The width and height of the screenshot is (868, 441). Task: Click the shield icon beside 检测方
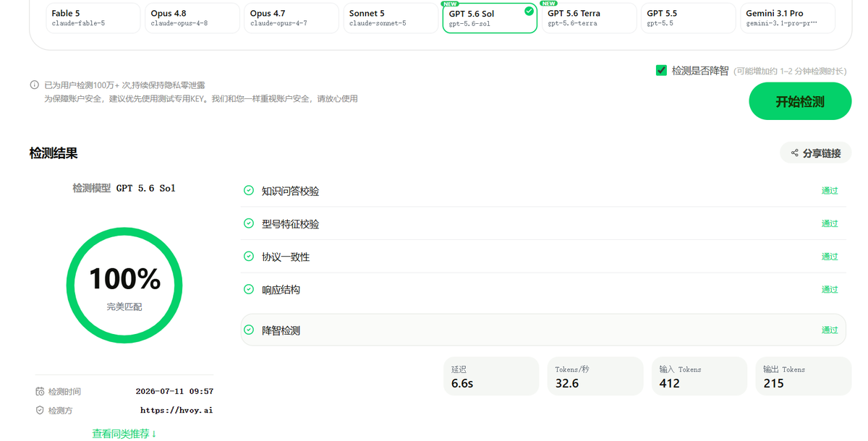40,410
